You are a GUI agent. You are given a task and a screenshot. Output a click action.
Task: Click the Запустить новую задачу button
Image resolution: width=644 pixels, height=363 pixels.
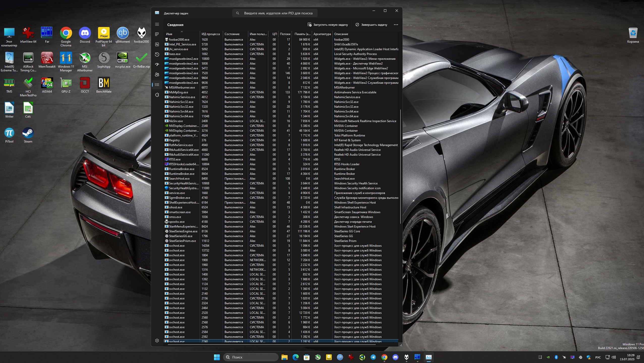point(327,25)
